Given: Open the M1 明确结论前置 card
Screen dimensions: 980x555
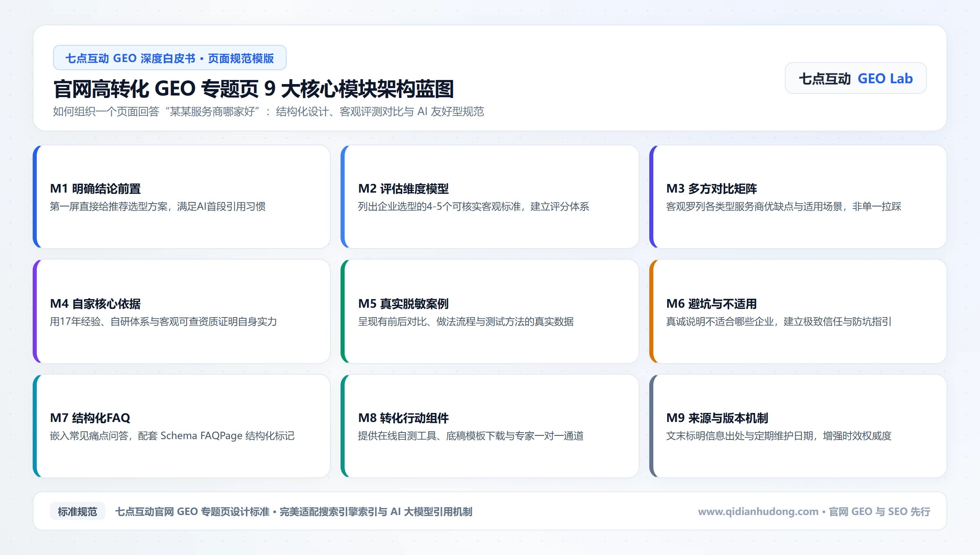Looking at the screenshot, I should (x=182, y=197).
